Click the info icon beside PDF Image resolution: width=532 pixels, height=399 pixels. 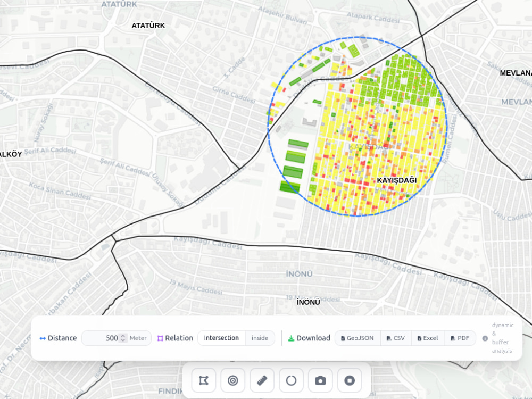coord(484,338)
